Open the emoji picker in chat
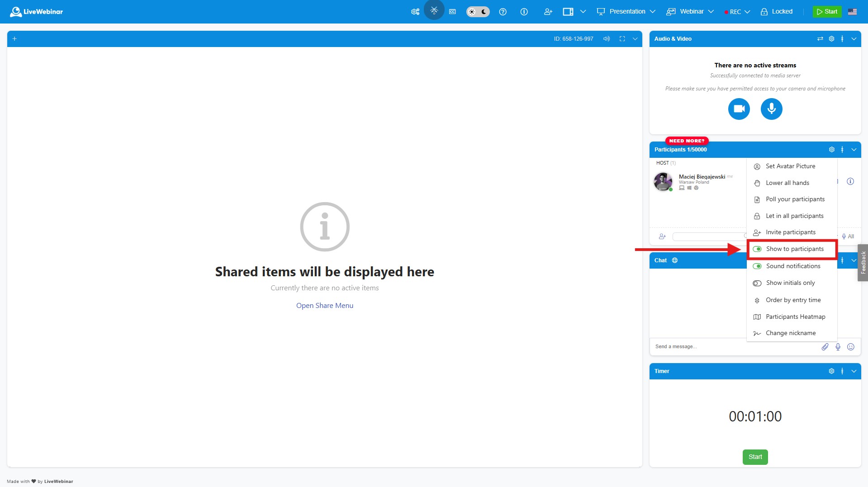The height and width of the screenshot is (487, 868). tap(851, 347)
